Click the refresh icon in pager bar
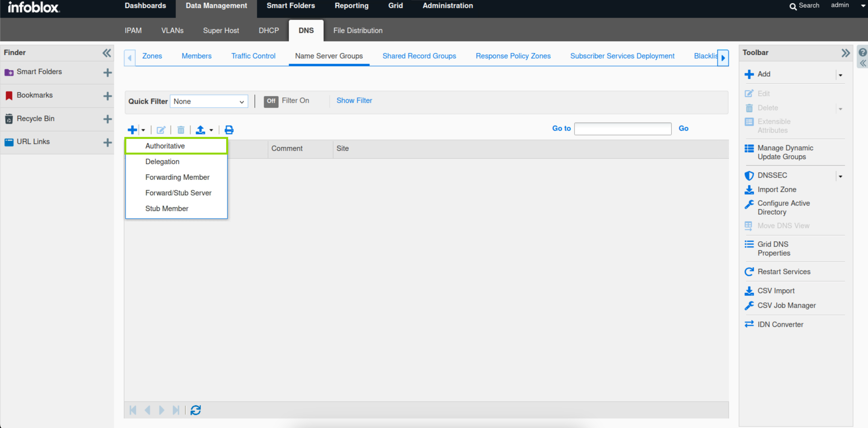 pos(195,410)
